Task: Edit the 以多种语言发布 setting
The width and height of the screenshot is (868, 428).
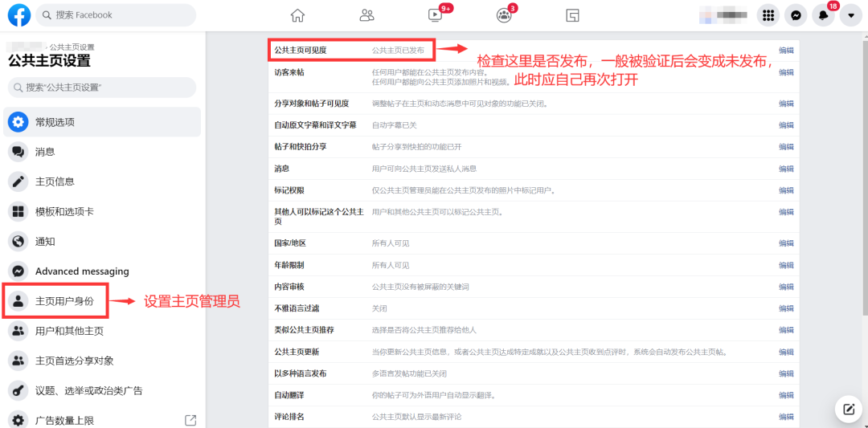Action: pos(786,374)
